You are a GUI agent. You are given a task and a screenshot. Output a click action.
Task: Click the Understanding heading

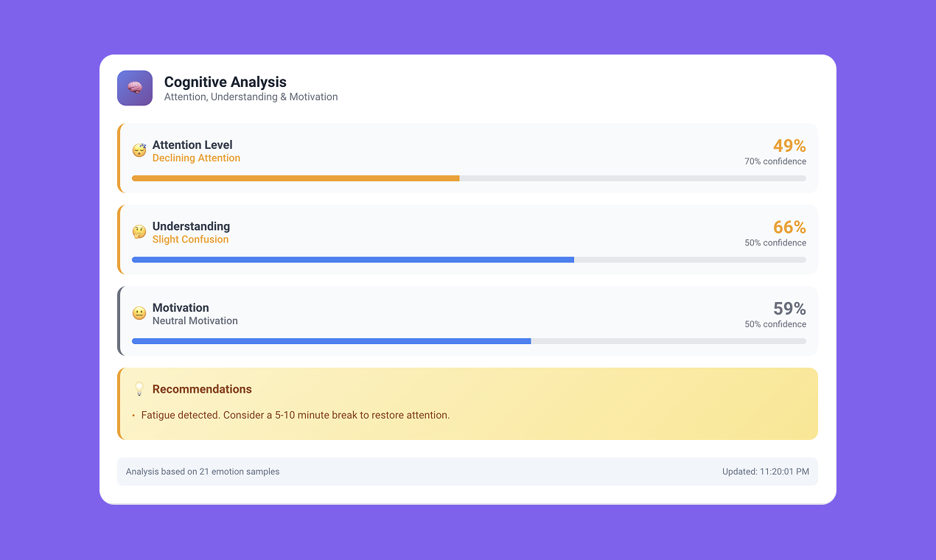(x=192, y=226)
